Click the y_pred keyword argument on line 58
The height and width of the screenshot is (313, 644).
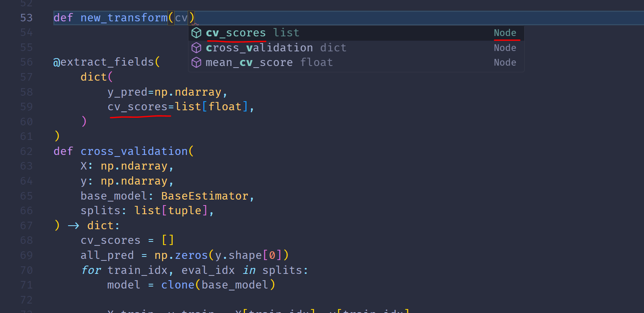coord(127,92)
